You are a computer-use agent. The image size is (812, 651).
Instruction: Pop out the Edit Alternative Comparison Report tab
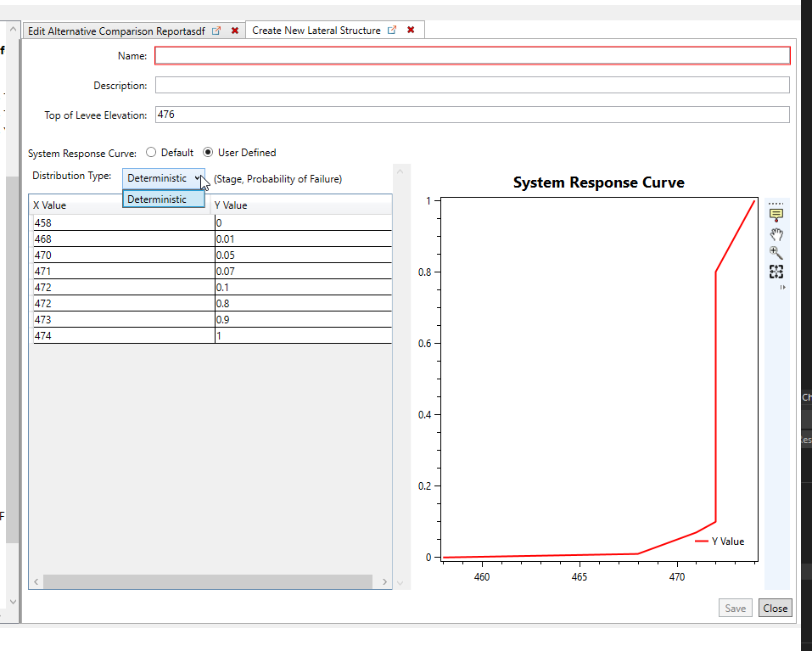[x=217, y=30]
